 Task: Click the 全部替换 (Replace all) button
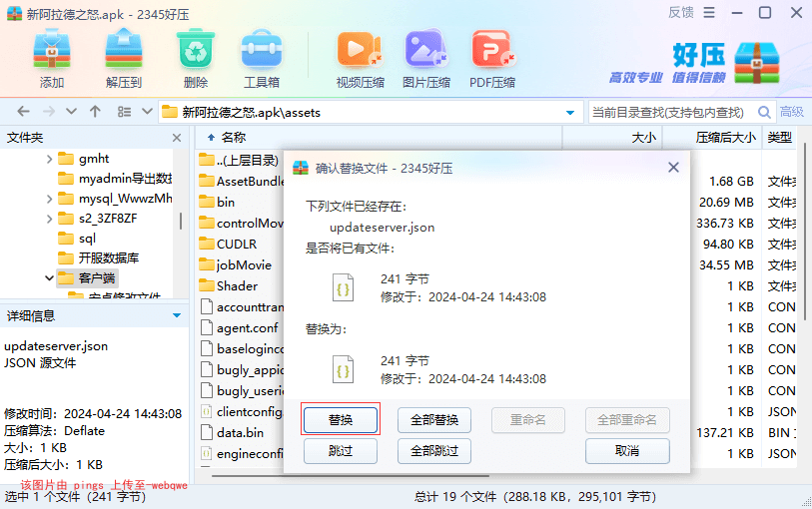point(433,419)
